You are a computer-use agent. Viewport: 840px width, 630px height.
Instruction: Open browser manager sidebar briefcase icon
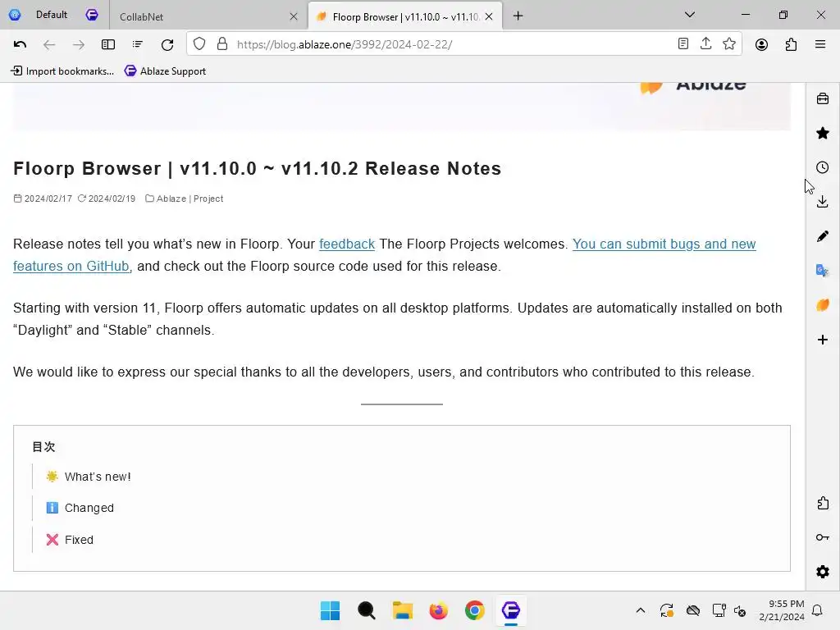pos(823,98)
